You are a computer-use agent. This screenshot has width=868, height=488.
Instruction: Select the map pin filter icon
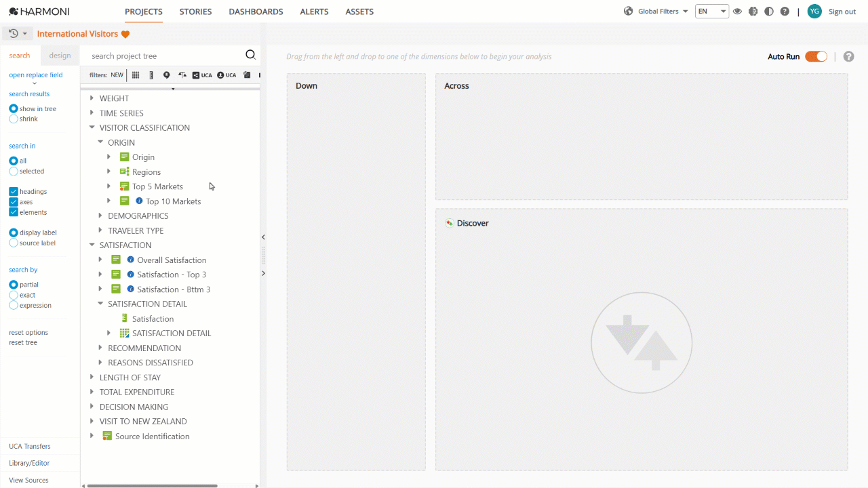[x=166, y=75]
